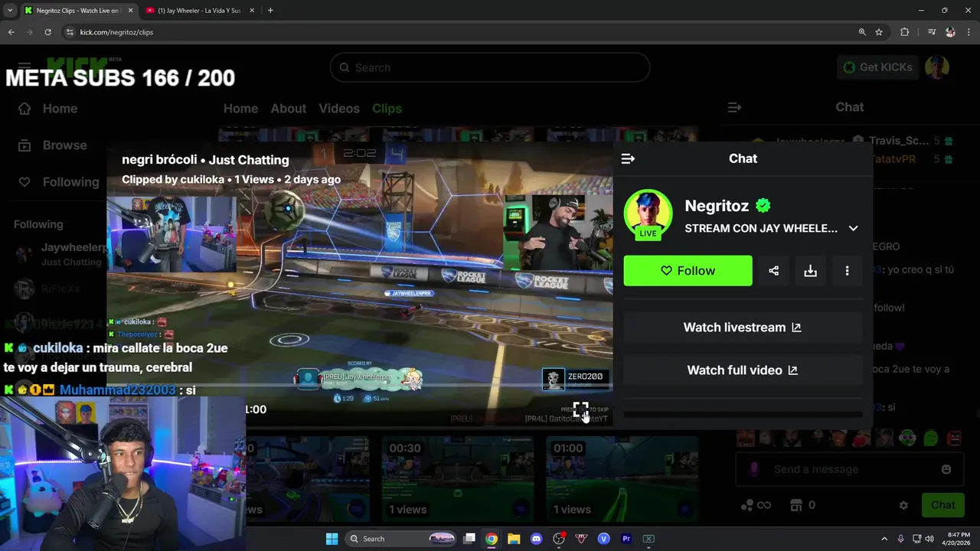Open the Kick hamburger sidebar menu

coord(24,67)
